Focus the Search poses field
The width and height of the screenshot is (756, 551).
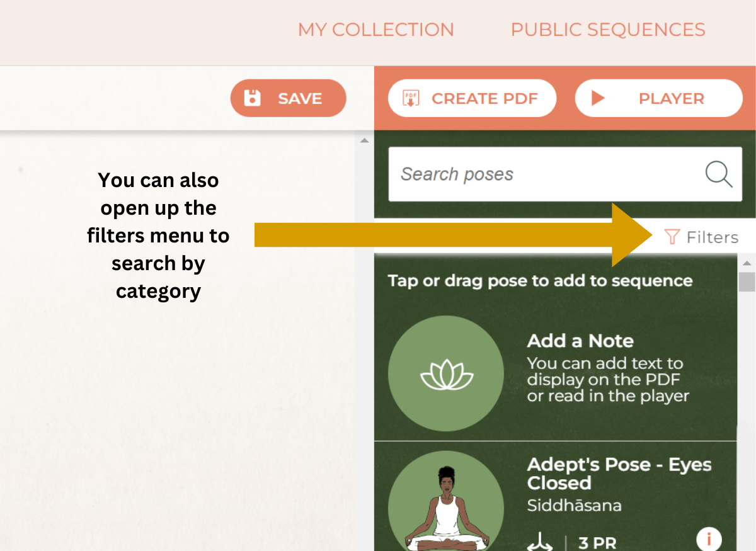point(565,174)
